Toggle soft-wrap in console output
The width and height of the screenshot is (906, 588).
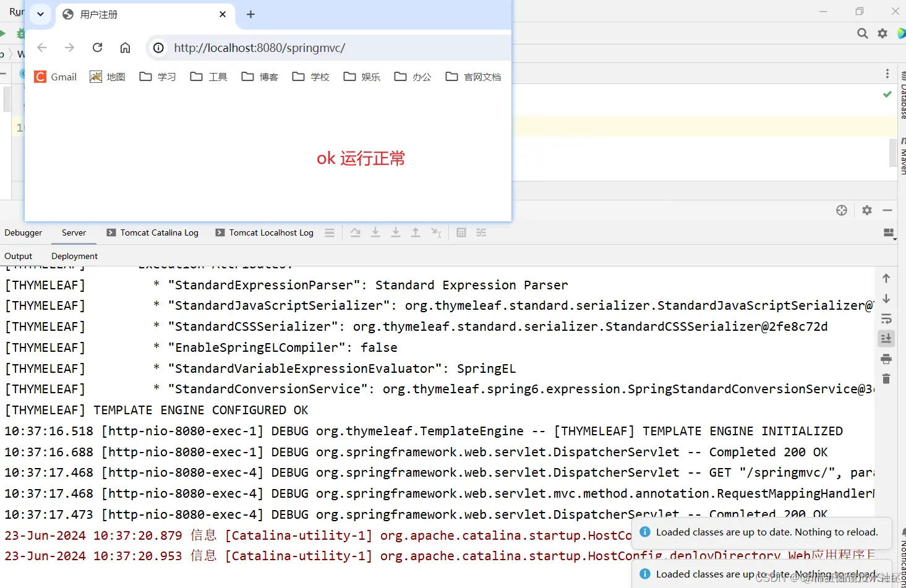[x=886, y=319]
